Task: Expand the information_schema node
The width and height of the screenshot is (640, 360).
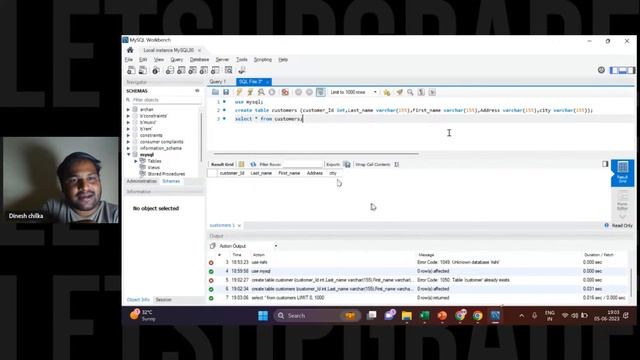Action: pos(128,148)
